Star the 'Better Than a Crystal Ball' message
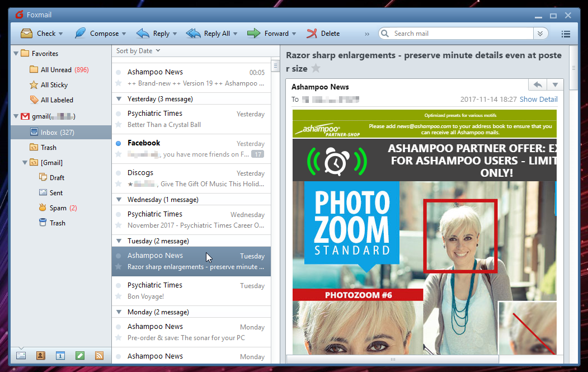588x372 pixels. click(x=119, y=125)
